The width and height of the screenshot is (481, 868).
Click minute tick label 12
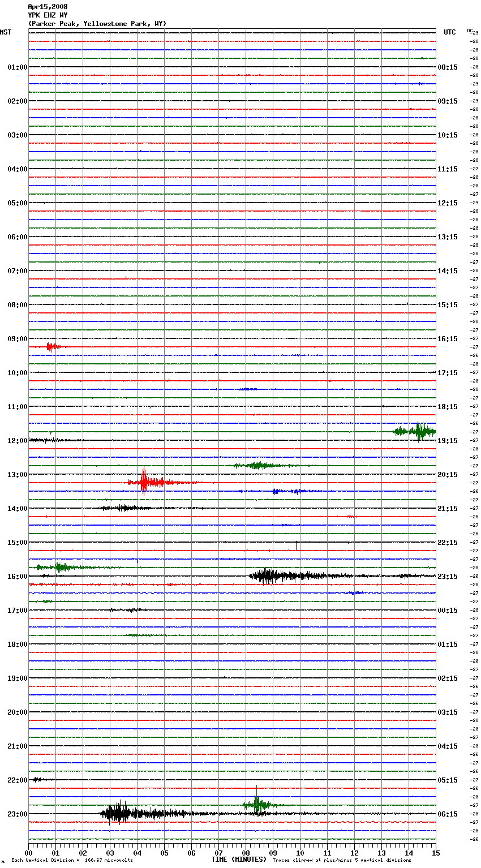click(354, 853)
